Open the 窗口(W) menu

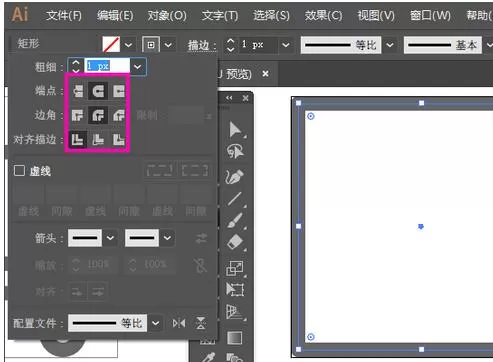[x=430, y=15]
